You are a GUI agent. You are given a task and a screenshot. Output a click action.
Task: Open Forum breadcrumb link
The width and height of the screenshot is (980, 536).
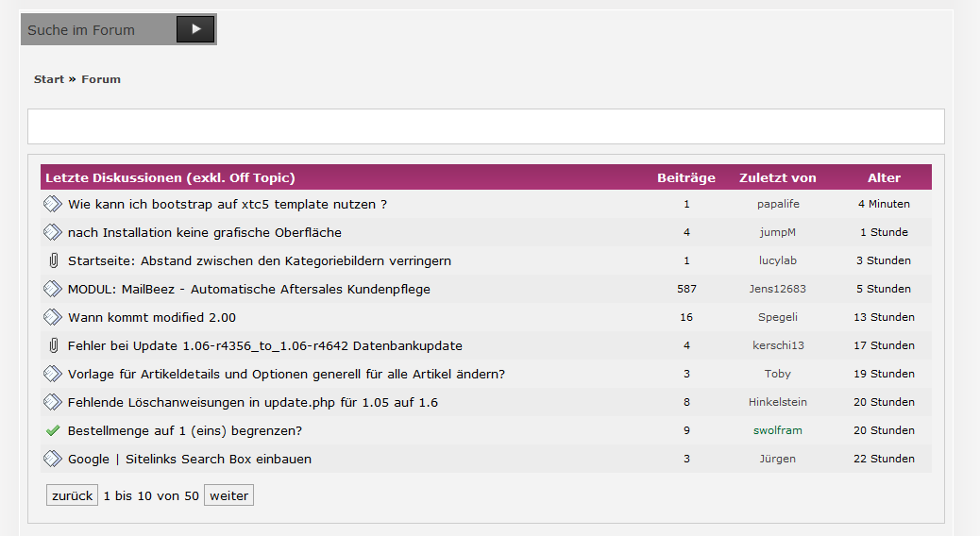pos(101,79)
